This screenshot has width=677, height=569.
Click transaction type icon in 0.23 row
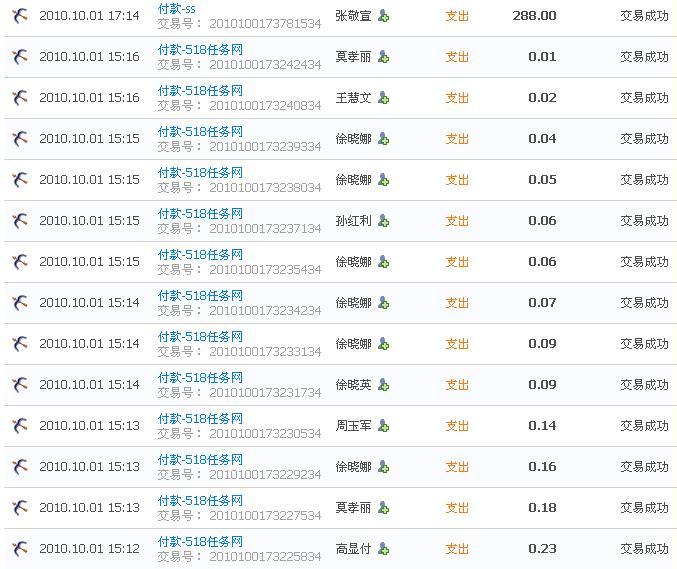pos(19,548)
